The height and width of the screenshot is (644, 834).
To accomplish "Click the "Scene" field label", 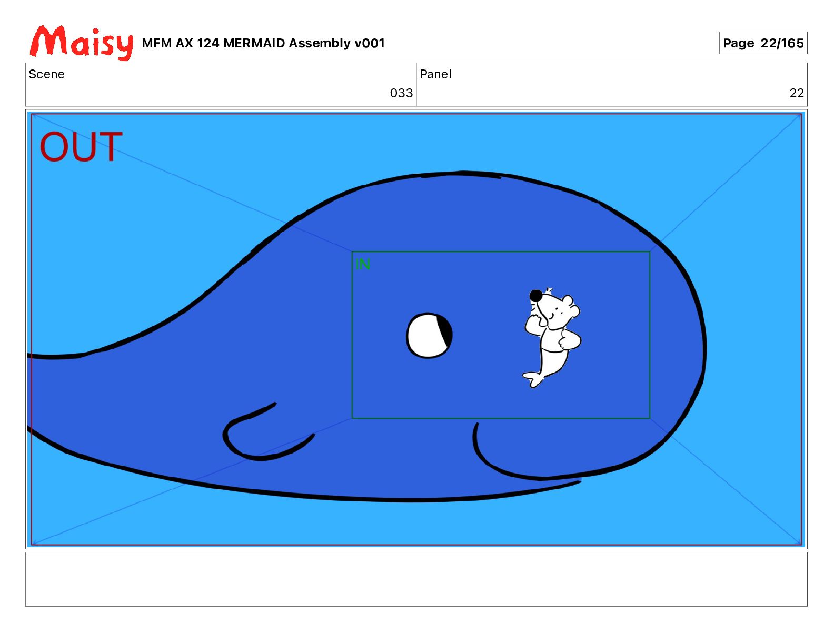I will pos(46,74).
